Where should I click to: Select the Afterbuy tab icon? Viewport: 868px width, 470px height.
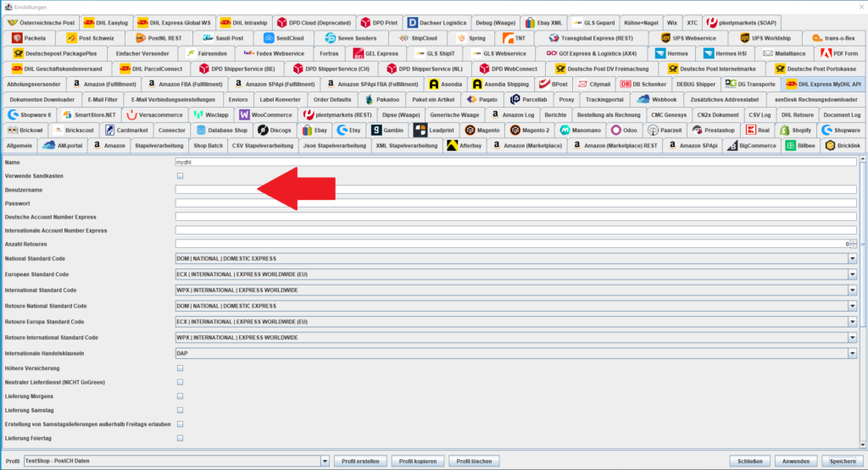point(453,146)
